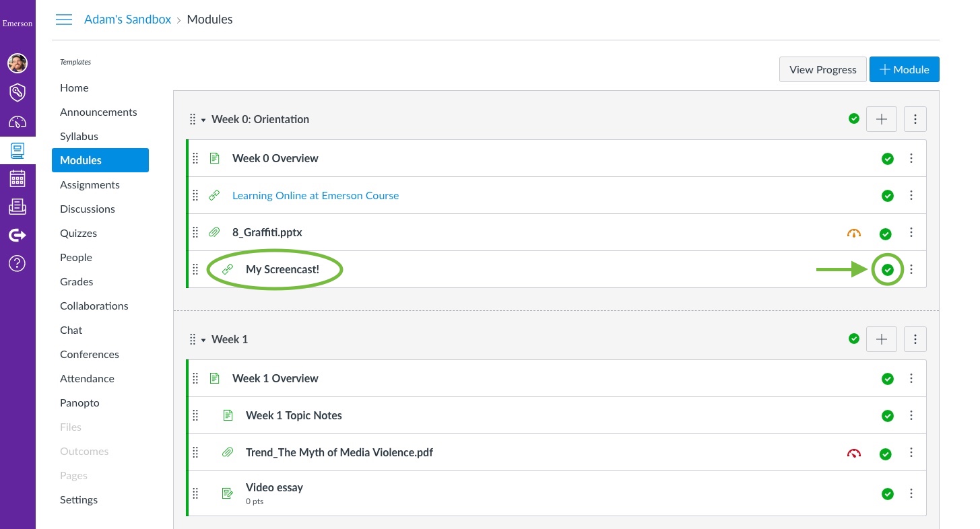Unpublish Week 1 Topic Notes
The image size is (980, 529).
[888, 416]
